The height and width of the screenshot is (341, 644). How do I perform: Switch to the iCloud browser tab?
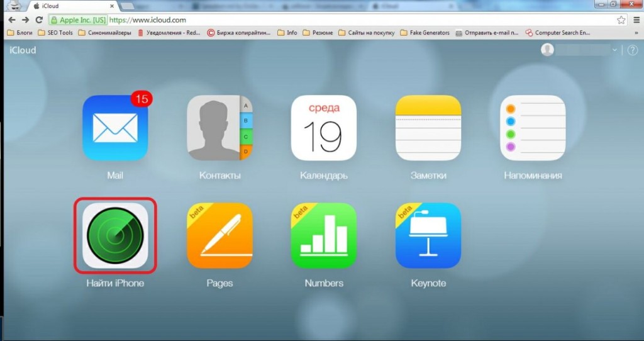(74, 6)
